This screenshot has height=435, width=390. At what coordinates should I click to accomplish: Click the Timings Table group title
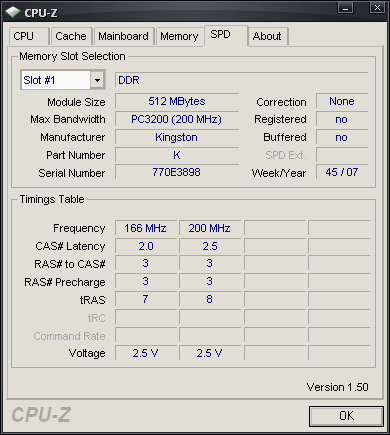click(52, 199)
